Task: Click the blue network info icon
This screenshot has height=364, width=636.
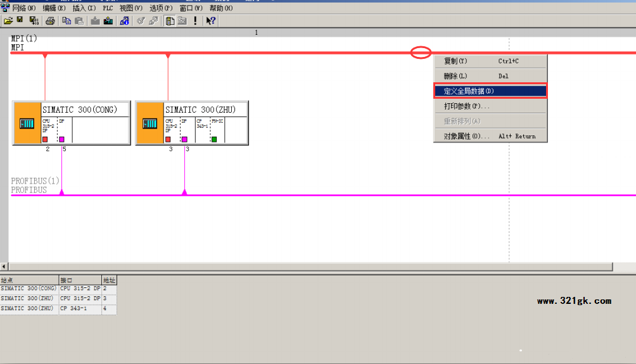Action: 125,21
